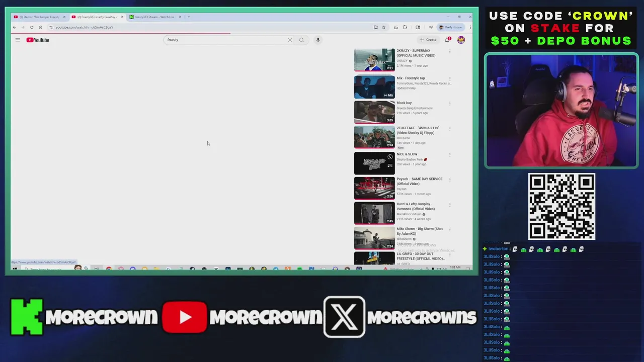Open the YouTube guide hamburger menu

18,40
